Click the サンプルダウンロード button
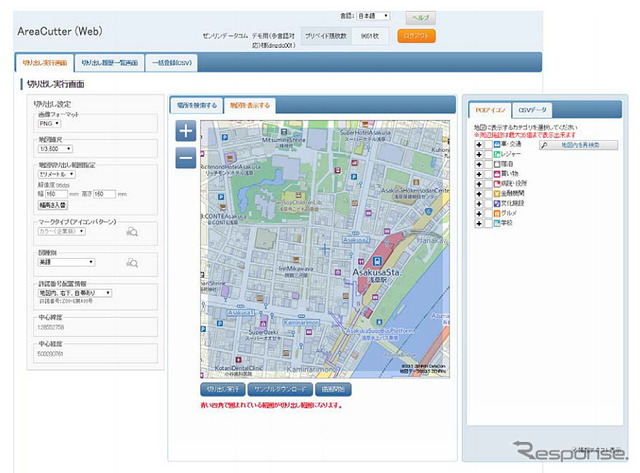 pyautogui.click(x=280, y=389)
